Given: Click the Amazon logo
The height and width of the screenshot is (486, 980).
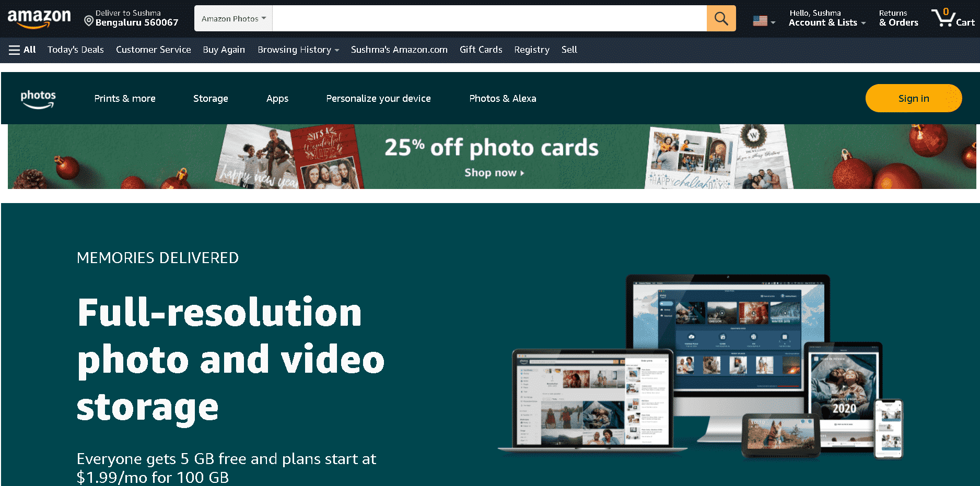Looking at the screenshot, I should (39, 19).
